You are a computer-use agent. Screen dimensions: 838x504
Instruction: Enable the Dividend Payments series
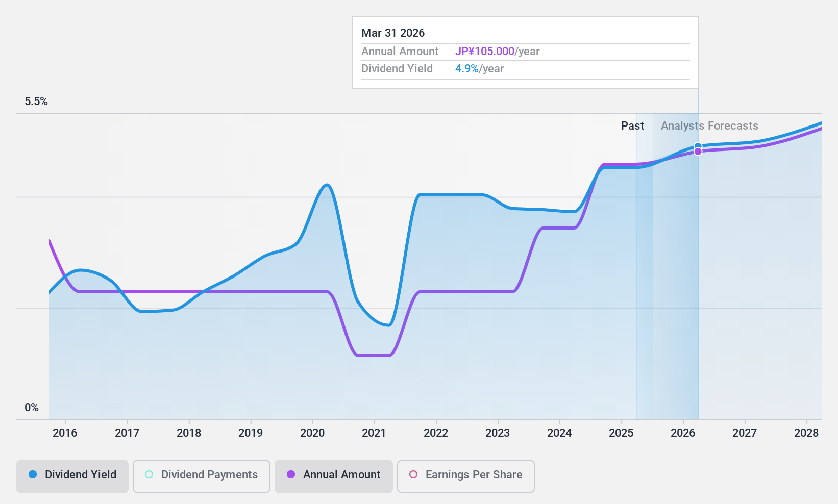point(202,476)
